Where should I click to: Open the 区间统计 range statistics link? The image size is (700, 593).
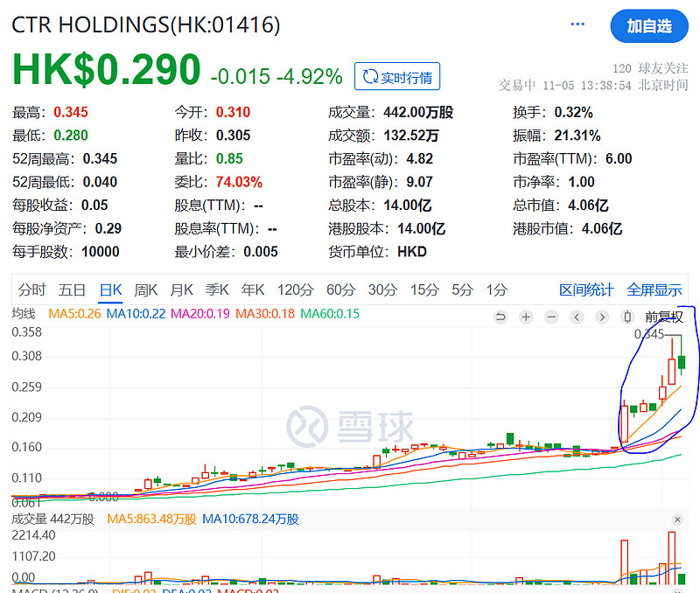coord(586,290)
